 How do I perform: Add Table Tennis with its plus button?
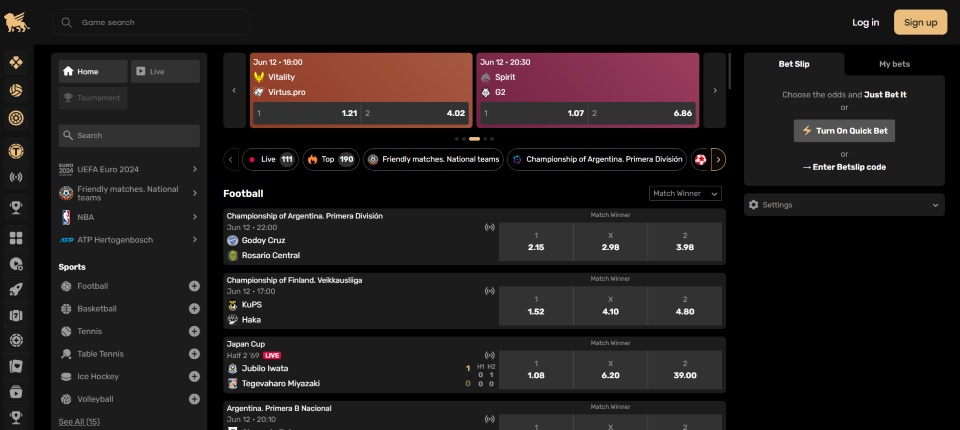point(194,354)
